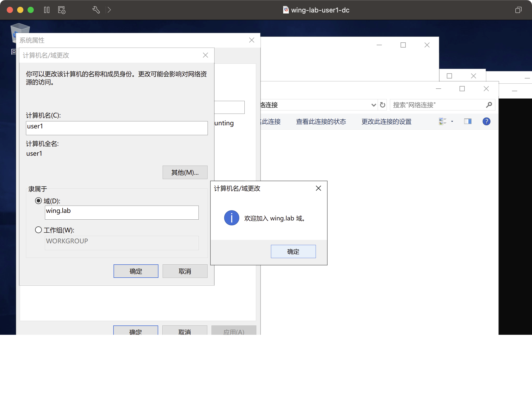Minimize the Network Connections window
Screen dimensions: 532x419
pos(438,89)
